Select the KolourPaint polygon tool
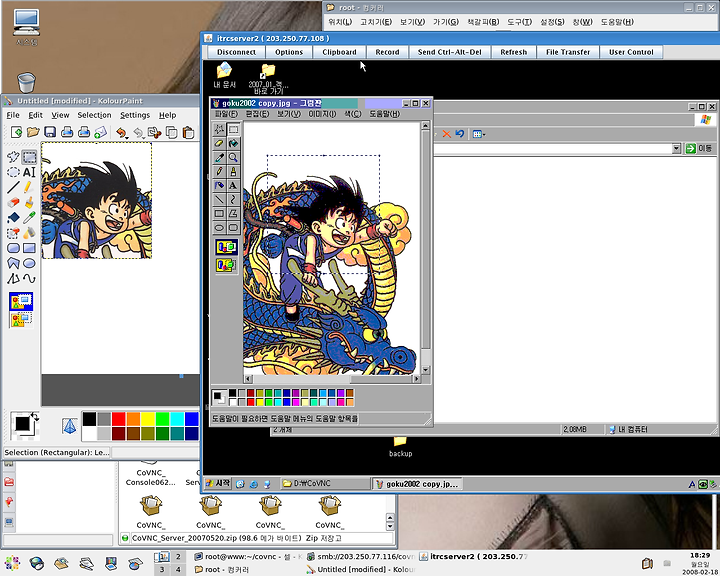720x576 pixels. pos(13,263)
